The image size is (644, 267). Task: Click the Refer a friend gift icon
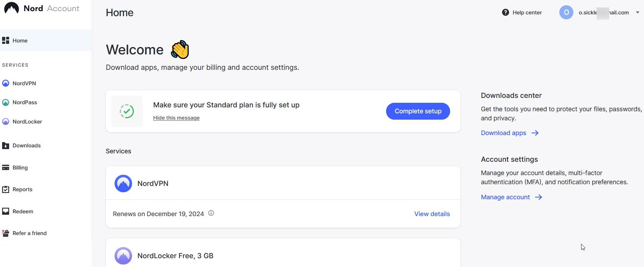pos(6,233)
